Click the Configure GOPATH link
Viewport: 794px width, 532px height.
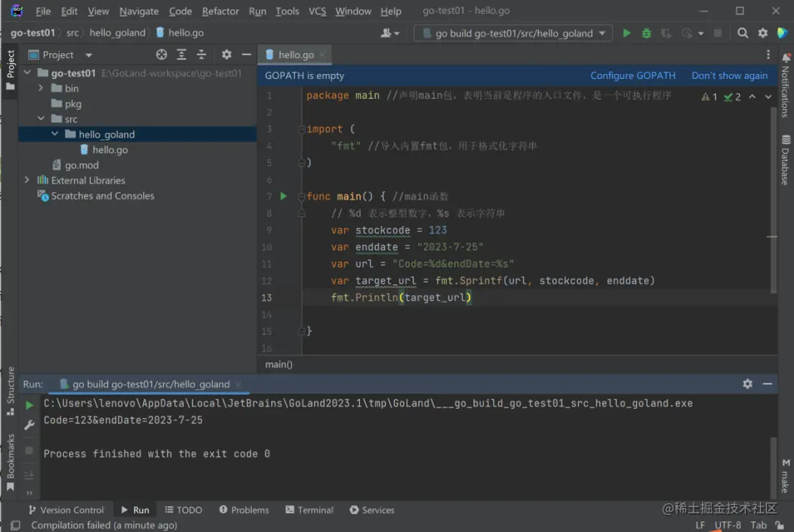point(633,75)
